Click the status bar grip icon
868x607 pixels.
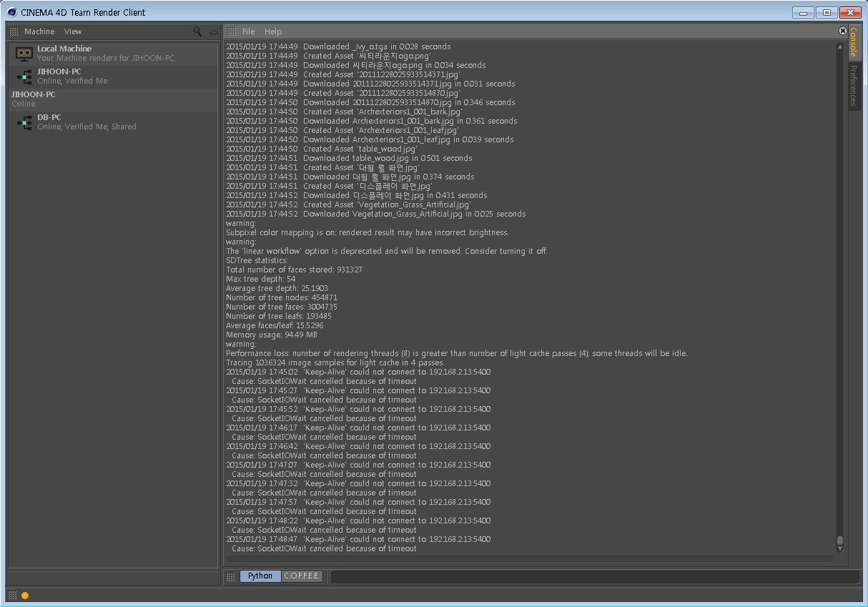click(x=12, y=595)
